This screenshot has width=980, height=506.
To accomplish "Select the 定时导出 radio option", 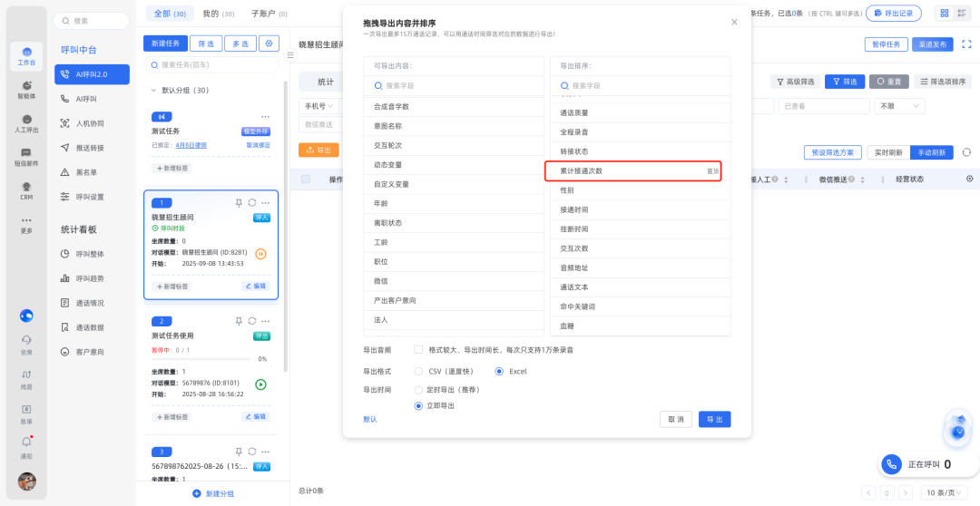I will [418, 389].
